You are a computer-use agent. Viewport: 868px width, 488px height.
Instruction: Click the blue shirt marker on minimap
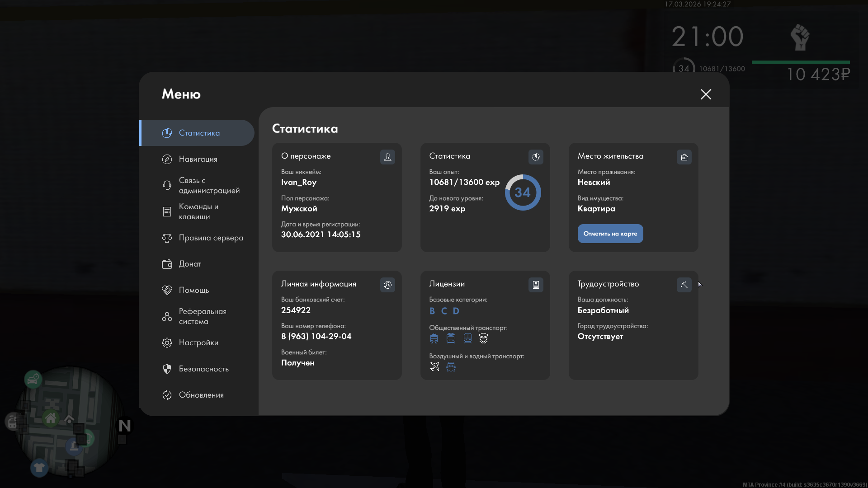[x=39, y=468]
